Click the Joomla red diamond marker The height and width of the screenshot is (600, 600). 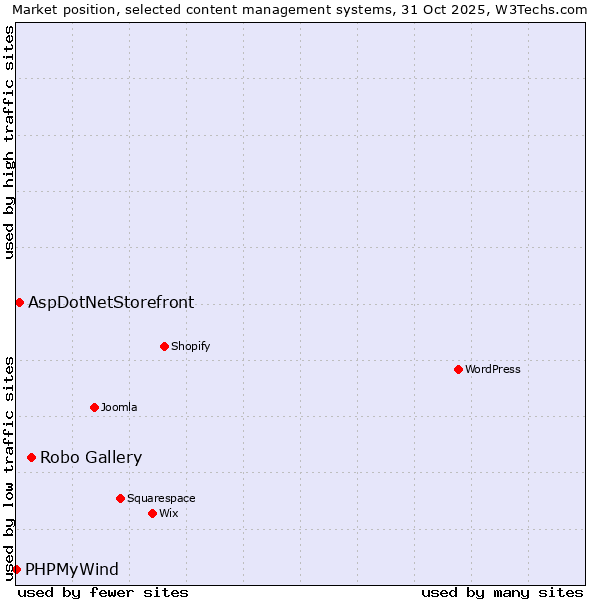coord(94,407)
